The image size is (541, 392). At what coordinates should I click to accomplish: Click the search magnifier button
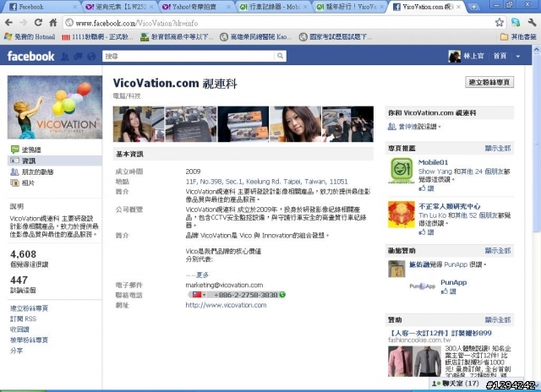(x=280, y=56)
